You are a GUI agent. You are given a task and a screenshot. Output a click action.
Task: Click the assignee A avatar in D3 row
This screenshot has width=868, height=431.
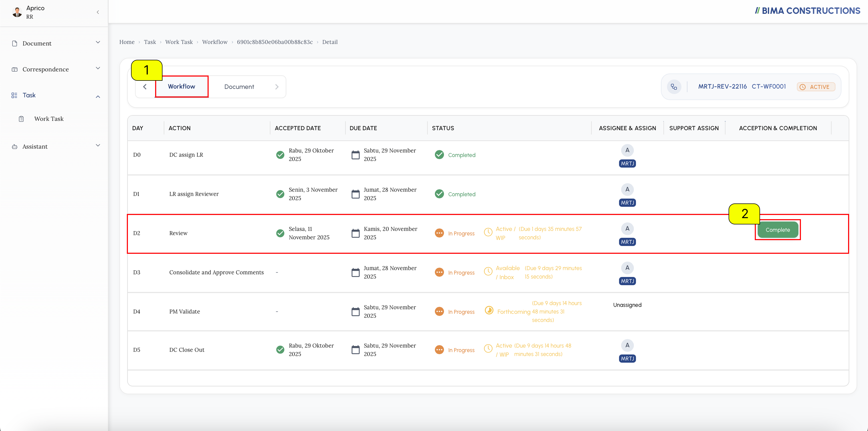coord(627,268)
